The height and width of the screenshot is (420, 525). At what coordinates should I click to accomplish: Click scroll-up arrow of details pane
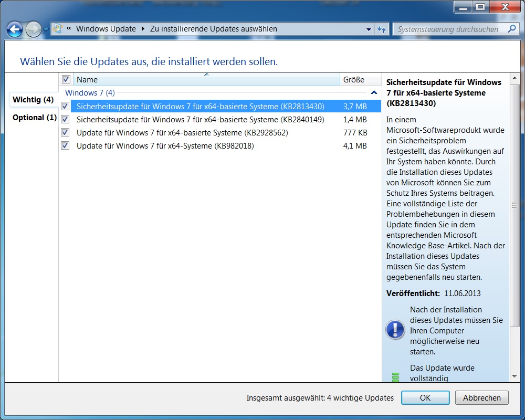point(514,78)
